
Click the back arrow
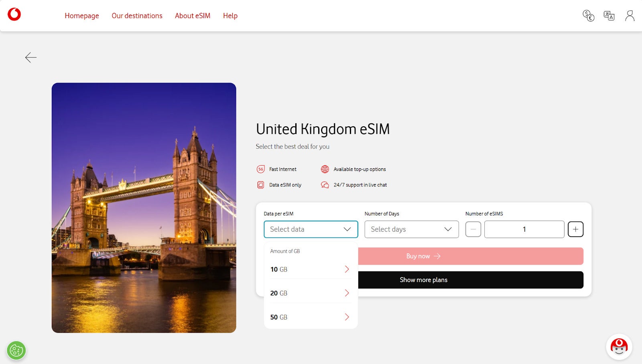(x=30, y=58)
